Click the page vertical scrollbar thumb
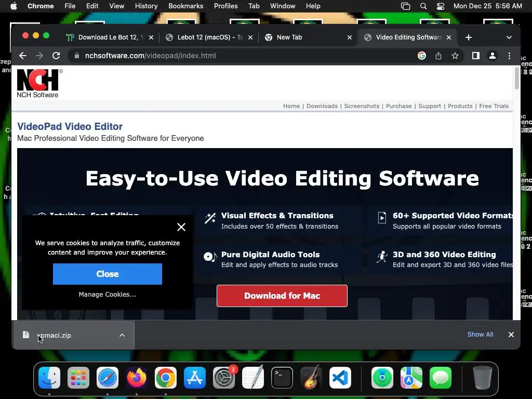 517,78
